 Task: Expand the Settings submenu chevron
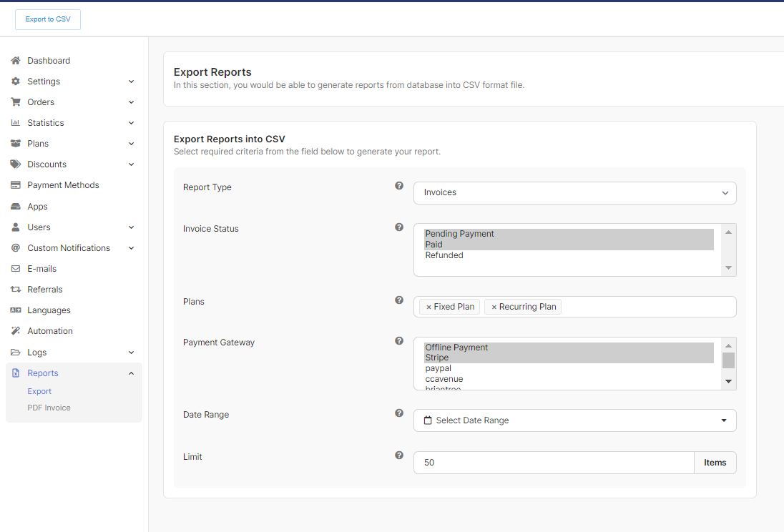coord(131,82)
